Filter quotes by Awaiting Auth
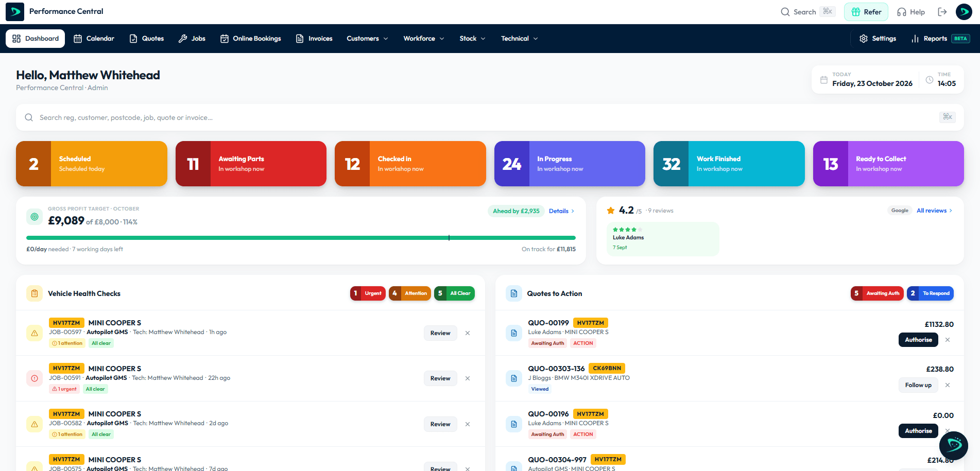The image size is (980, 471). click(877, 293)
